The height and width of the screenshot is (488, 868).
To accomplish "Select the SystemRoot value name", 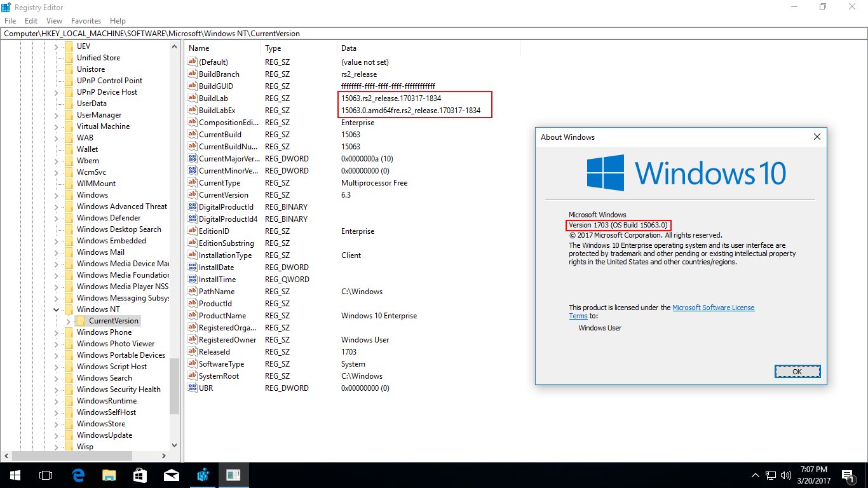I will 219,376.
